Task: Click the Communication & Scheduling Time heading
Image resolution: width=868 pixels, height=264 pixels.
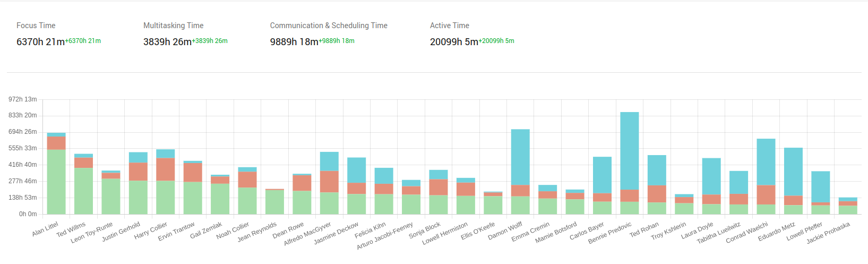Action: [x=328, y=25]
